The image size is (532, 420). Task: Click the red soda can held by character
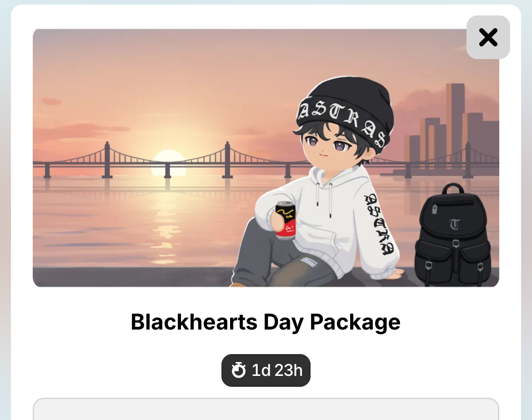point(286,220)
